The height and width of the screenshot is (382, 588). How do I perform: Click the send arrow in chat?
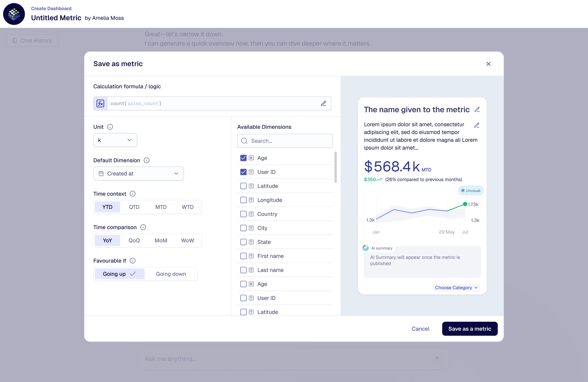437,358
